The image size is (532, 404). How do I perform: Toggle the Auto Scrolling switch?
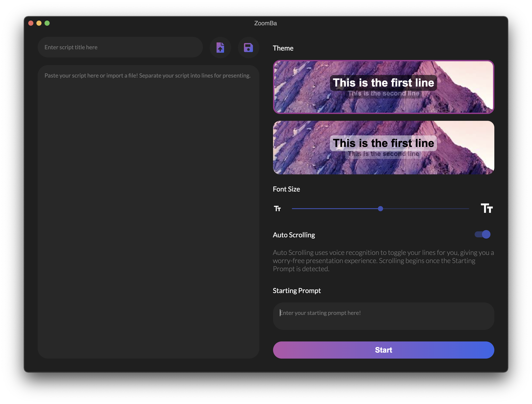(482, 234)
